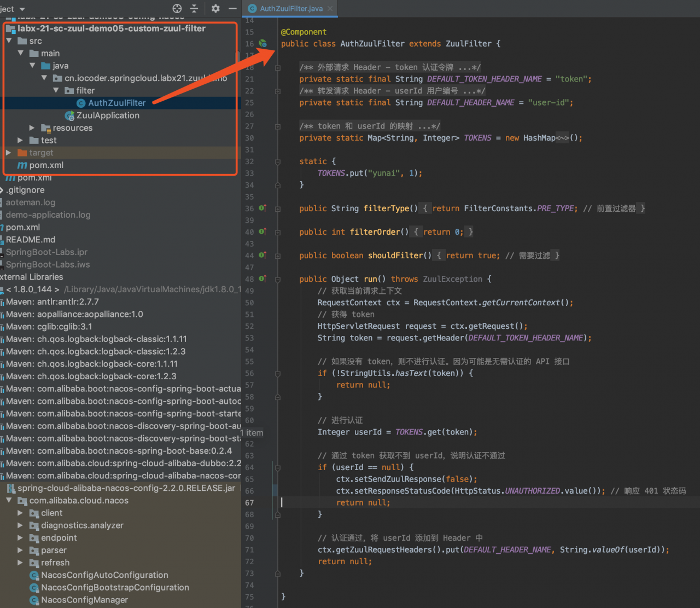The height and width of the screenshot is (608, 700).
Task: Locate current file with the crosshair icon
Action: [x=177, y=8]
